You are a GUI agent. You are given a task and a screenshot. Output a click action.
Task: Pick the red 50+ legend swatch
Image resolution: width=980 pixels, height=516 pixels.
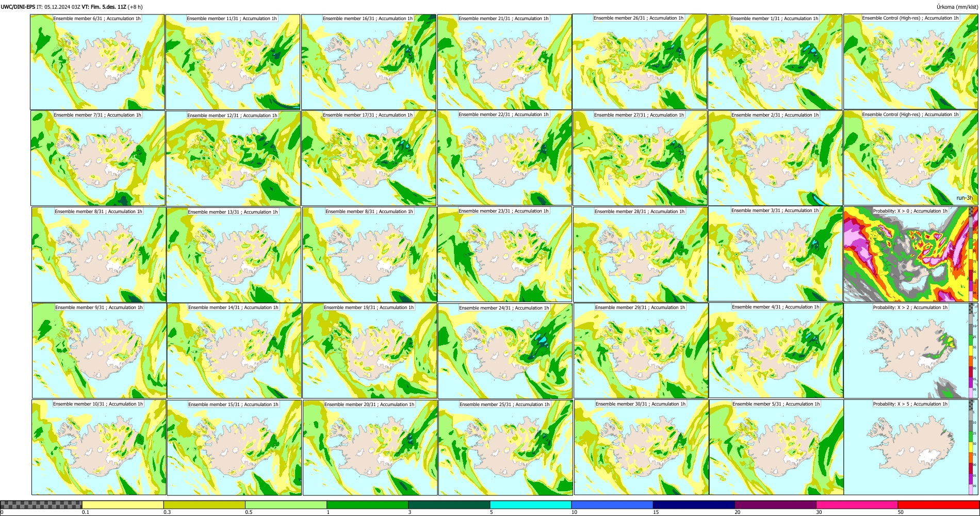coord(938,505)
